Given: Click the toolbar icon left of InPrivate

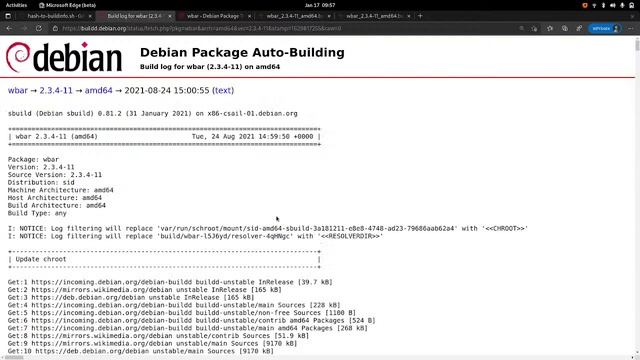Looking at the screenshot, I should point(579,29).
